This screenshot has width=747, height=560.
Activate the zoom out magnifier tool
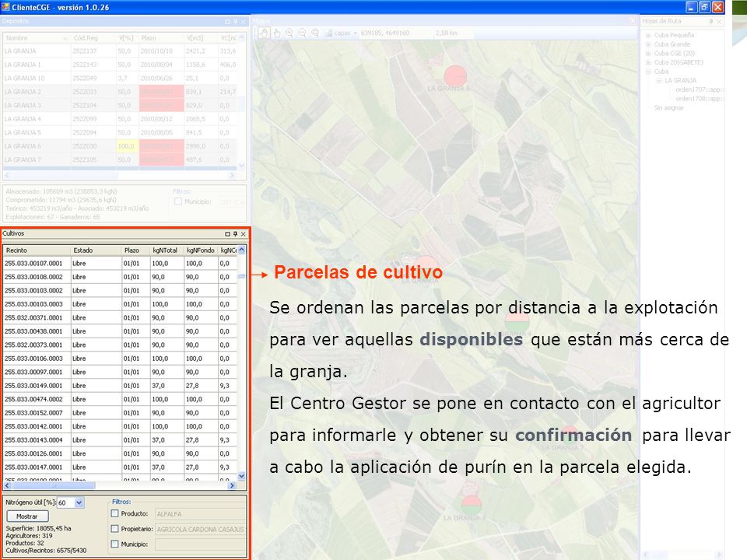[x=302, y=33]
